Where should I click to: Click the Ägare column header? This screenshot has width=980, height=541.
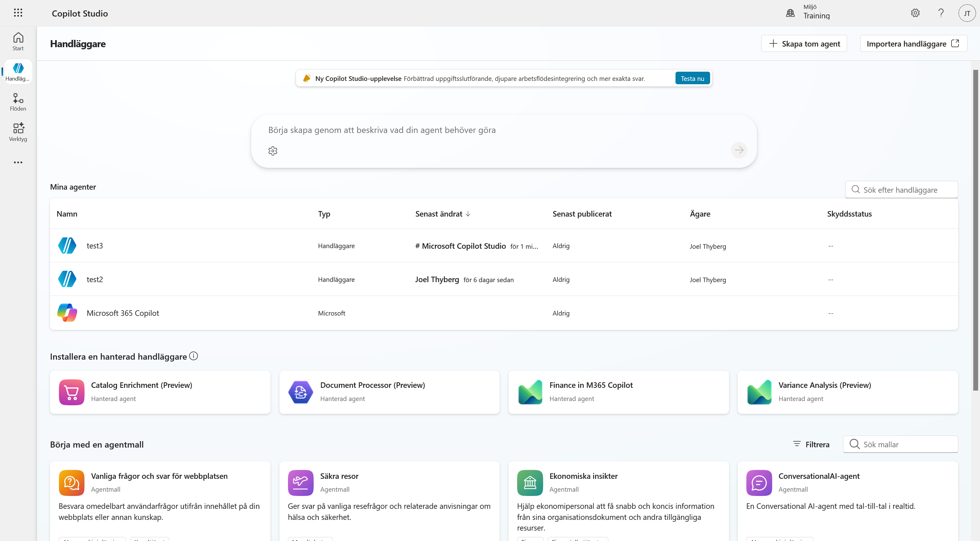click(700, 214)
